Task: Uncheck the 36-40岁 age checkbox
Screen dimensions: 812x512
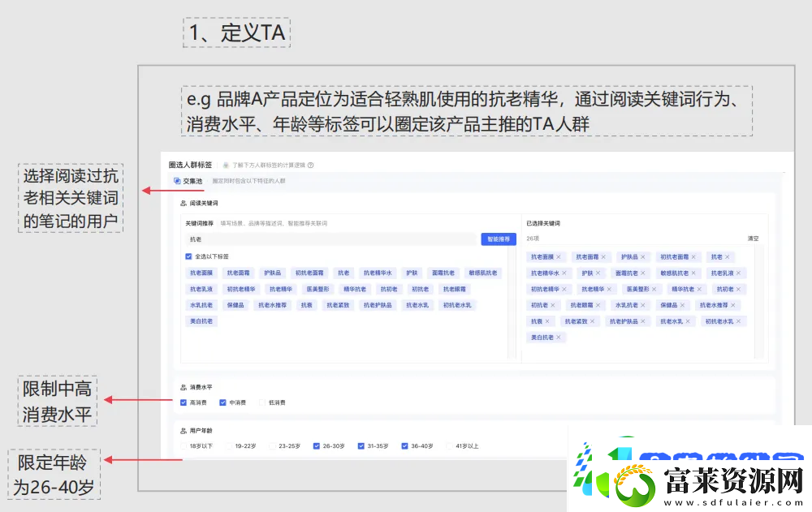Action: click(404, 445)
